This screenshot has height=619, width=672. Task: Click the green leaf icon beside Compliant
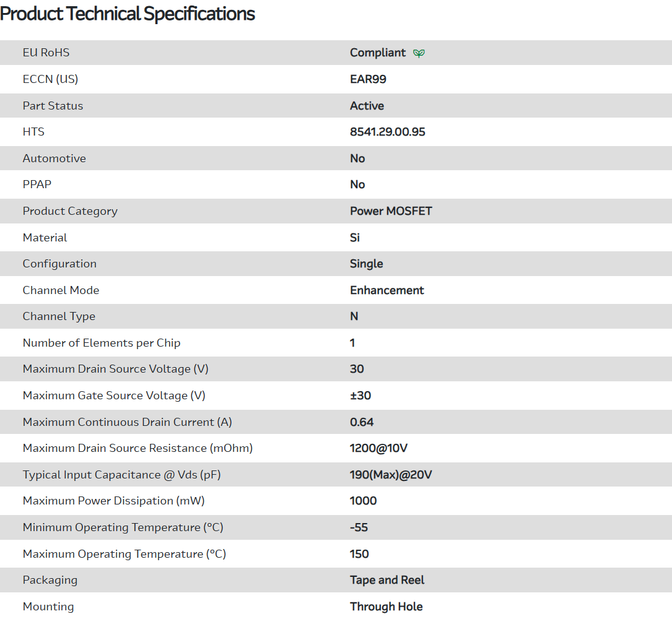tap(419, 53)
